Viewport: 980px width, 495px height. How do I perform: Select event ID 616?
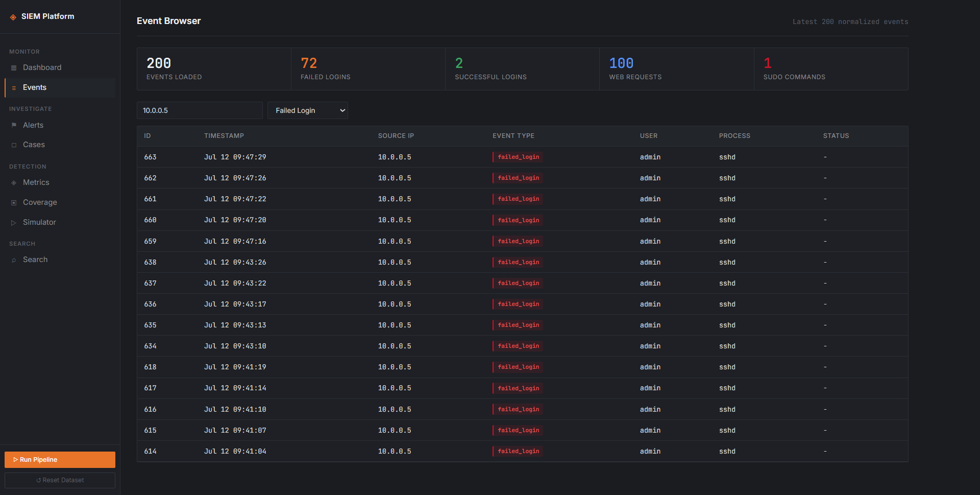coord(150,409)
